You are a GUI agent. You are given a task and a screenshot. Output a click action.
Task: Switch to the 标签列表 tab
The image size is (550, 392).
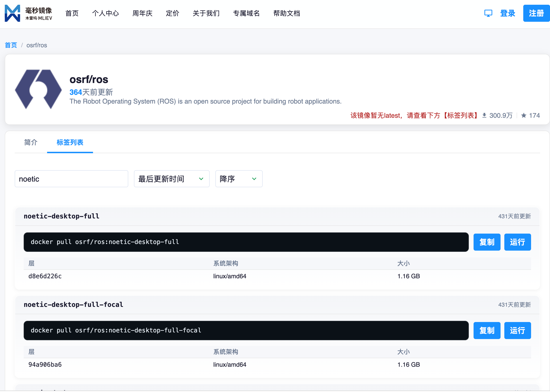click(70, 142)
